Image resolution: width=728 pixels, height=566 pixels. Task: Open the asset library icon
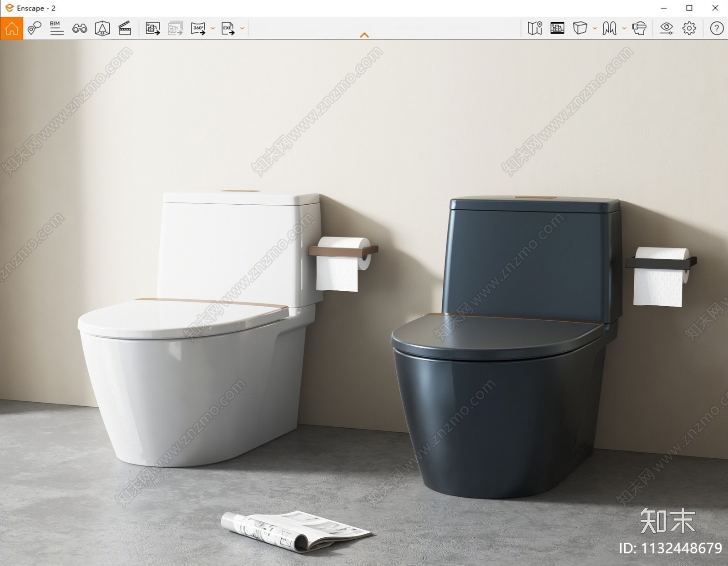pos(102,28)
